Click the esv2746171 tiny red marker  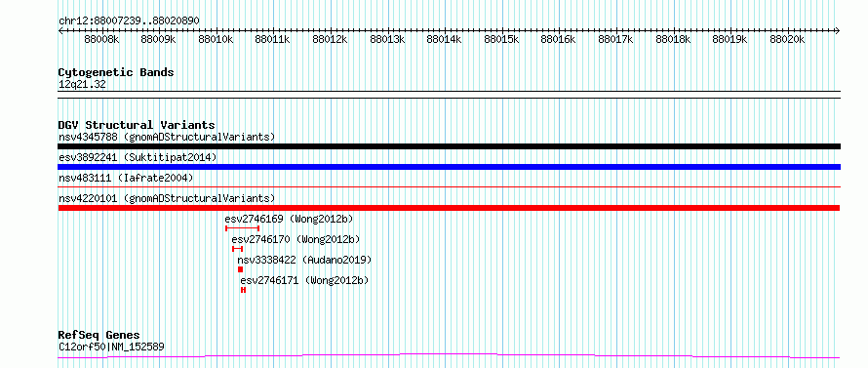[243, 290]
